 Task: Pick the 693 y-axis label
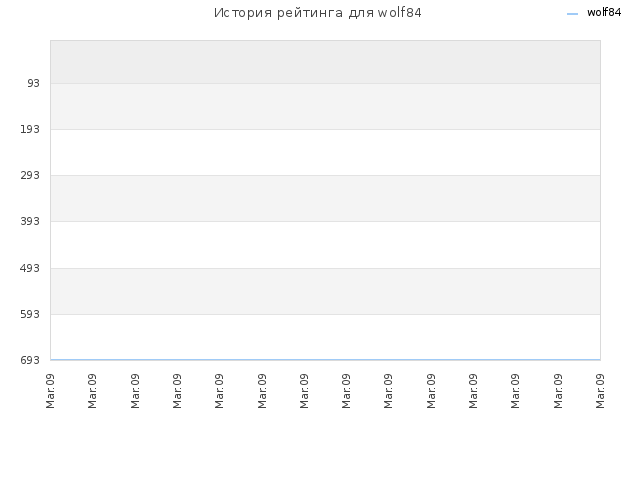30,360
